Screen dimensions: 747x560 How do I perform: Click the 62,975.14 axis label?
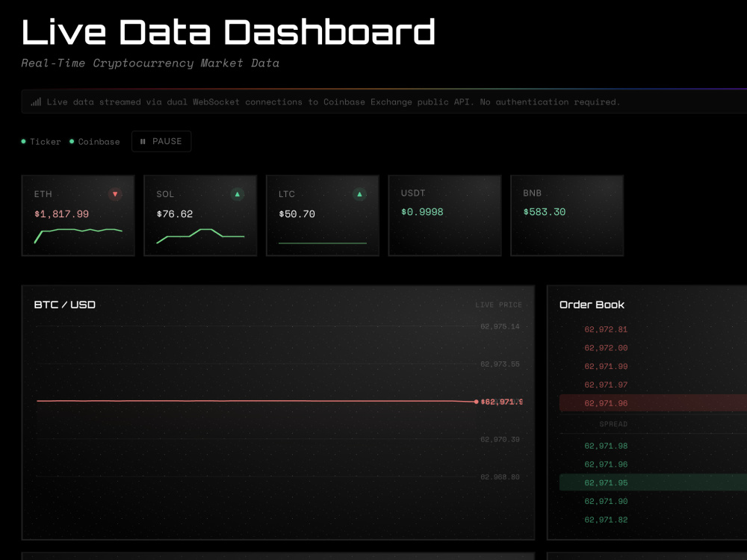500,326
